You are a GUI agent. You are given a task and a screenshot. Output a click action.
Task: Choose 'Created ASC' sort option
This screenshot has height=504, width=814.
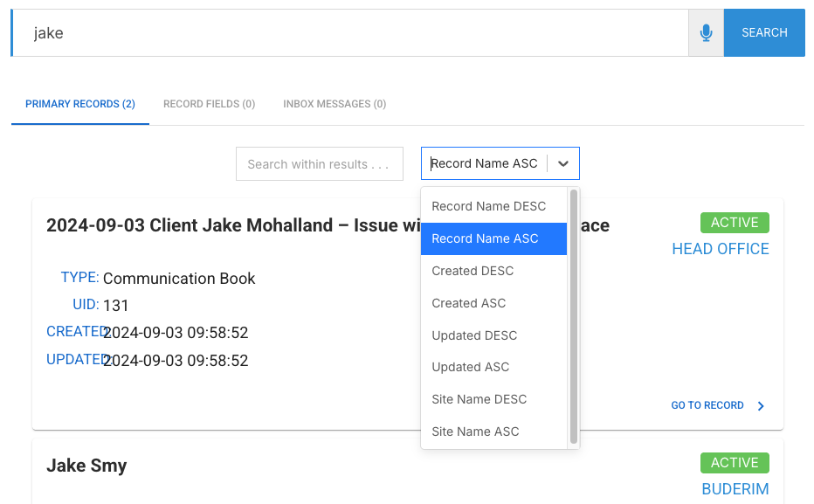tap(493, 303)
